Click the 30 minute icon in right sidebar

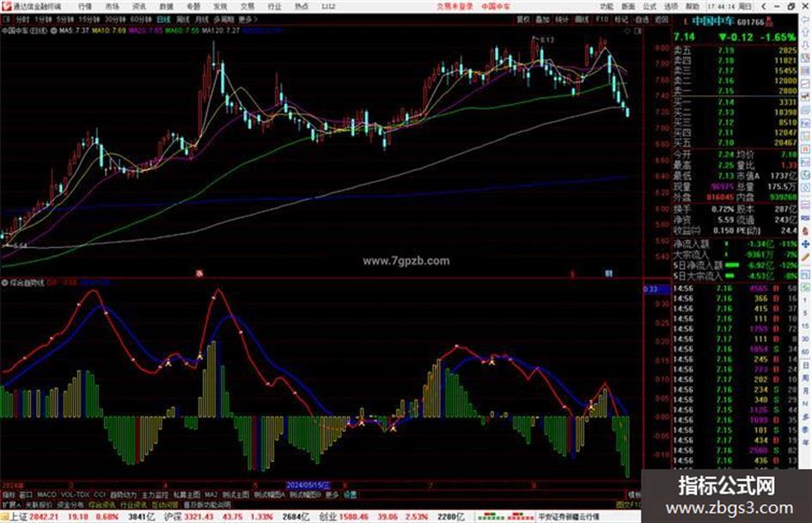coord(806,339)
